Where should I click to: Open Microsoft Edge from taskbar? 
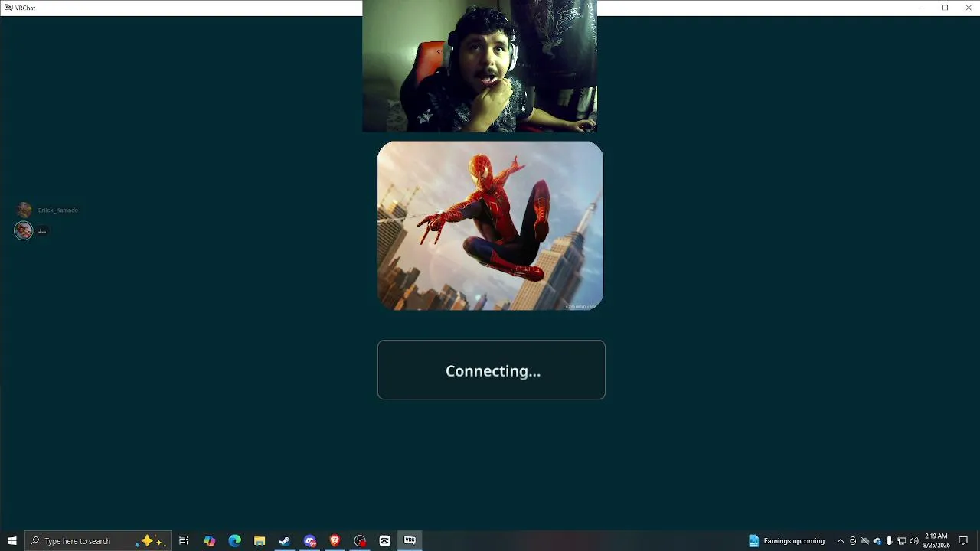[x=235, y=541]
